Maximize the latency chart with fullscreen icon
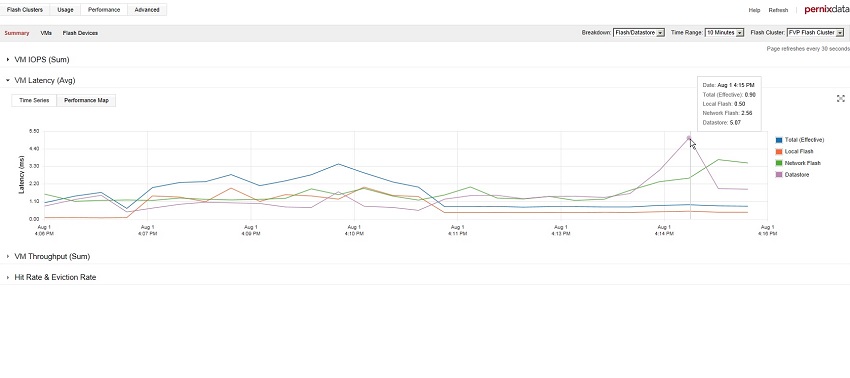This screenshot has width=850, height=378. point(840,98)
